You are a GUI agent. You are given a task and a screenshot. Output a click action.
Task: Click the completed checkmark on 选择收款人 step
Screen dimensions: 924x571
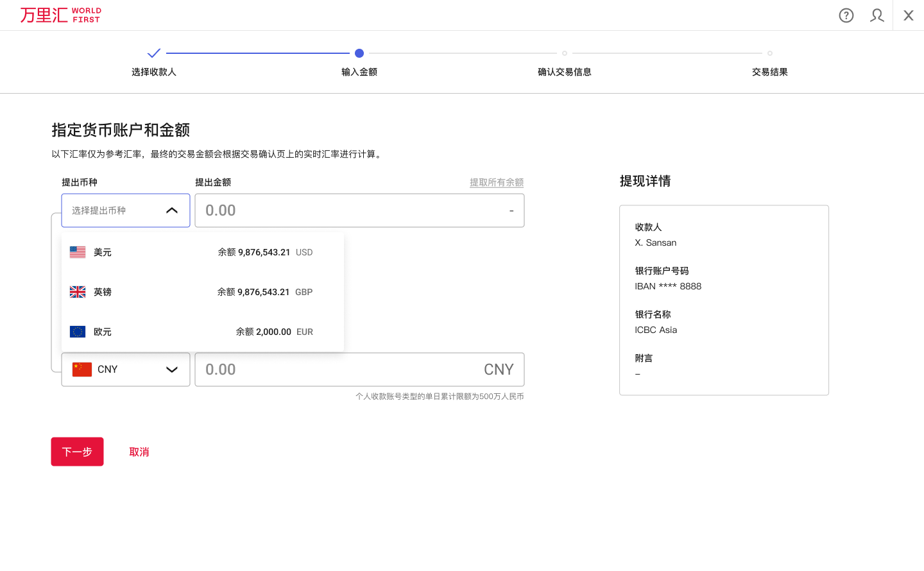point(153,53)
